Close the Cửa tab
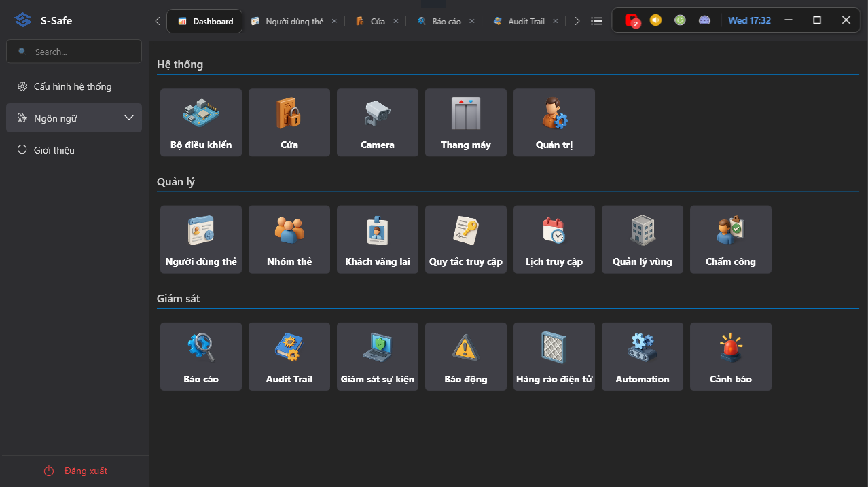This screenshot has width=868, height=487. click(x=396, y=21)
